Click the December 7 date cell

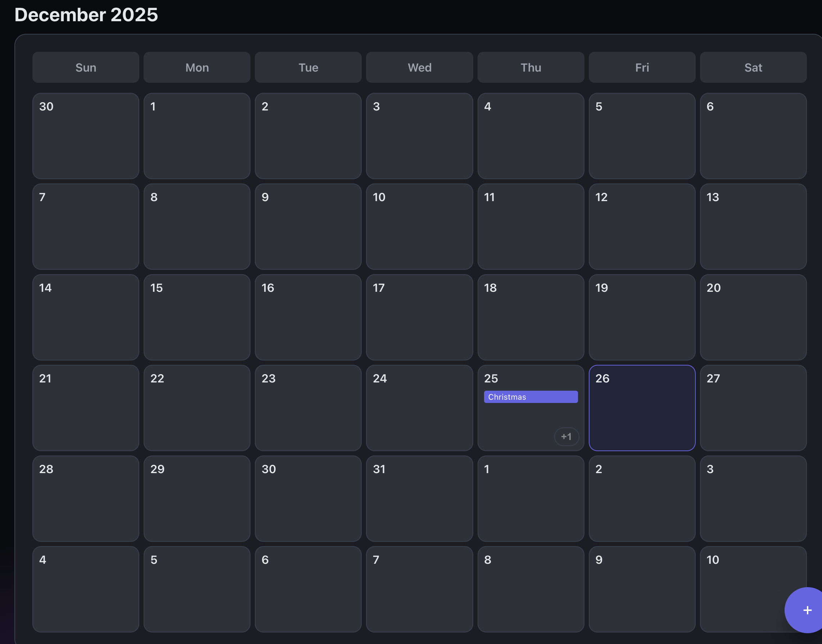(86, 227)
